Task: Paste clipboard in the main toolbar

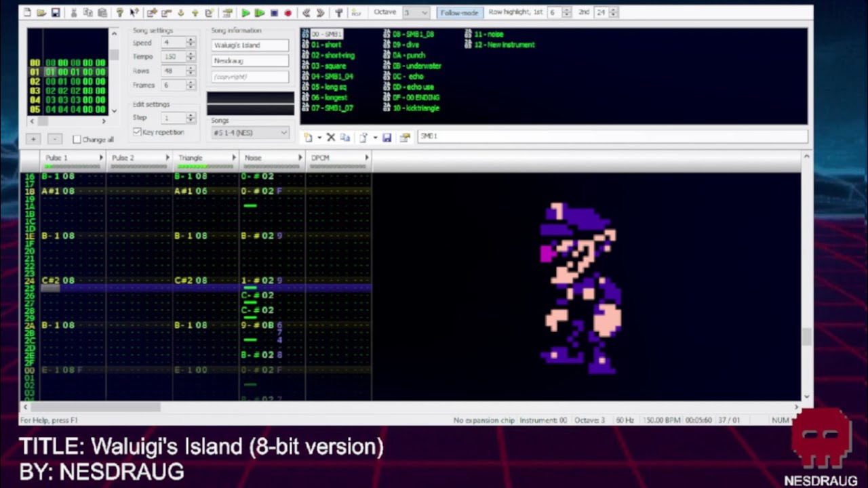Action: pyautogui.click(x=102, y=13)
